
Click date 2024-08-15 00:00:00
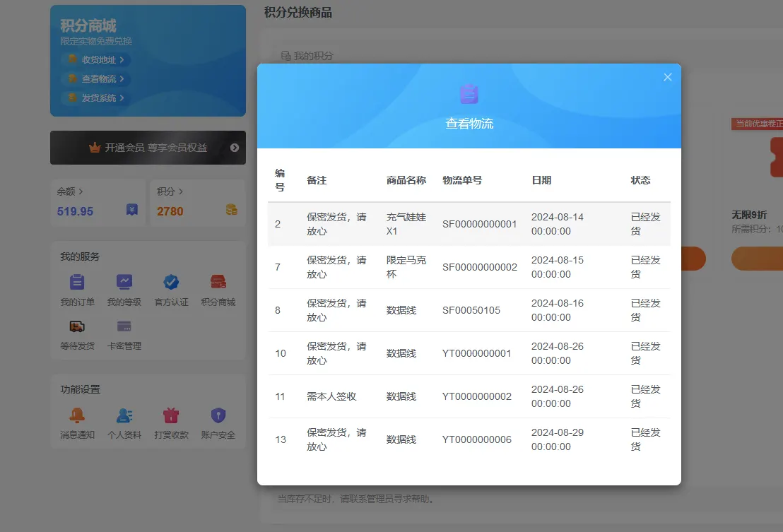[x=558, y=267]
